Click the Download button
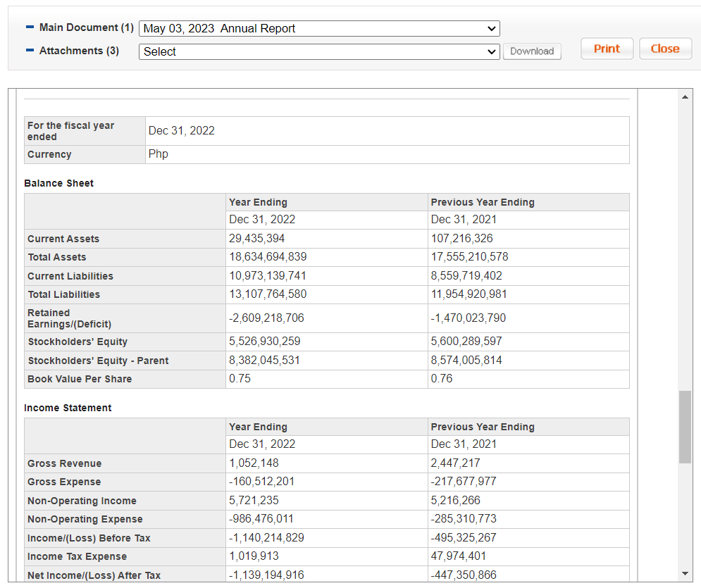This screenshot has height=588, width=701. 532,51
